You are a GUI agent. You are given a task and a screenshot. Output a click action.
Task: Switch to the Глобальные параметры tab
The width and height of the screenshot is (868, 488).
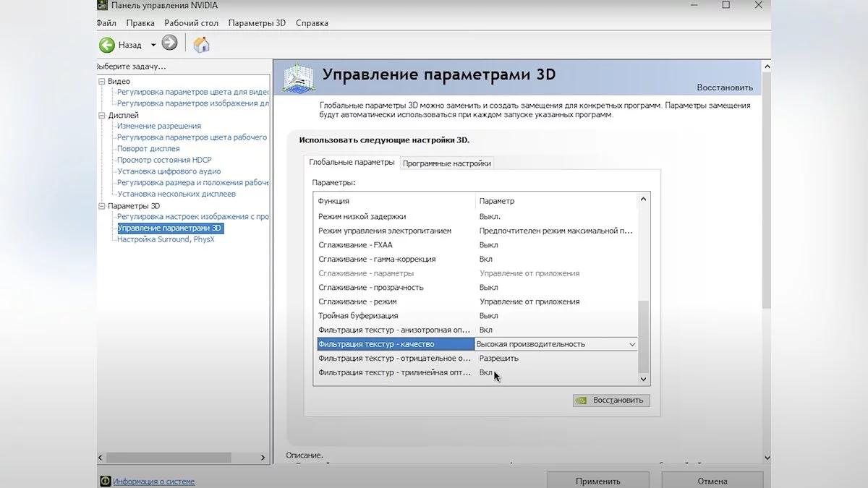coord(352,162)
